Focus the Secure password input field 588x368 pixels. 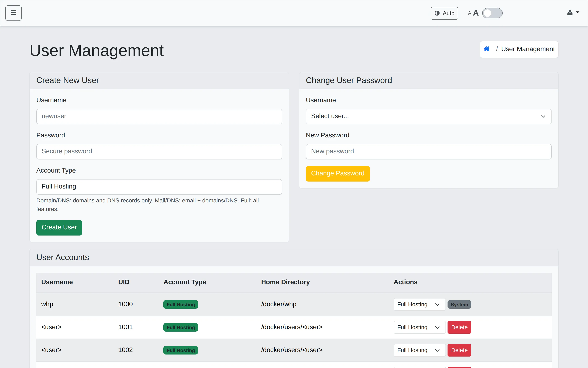tap(159, 151)
